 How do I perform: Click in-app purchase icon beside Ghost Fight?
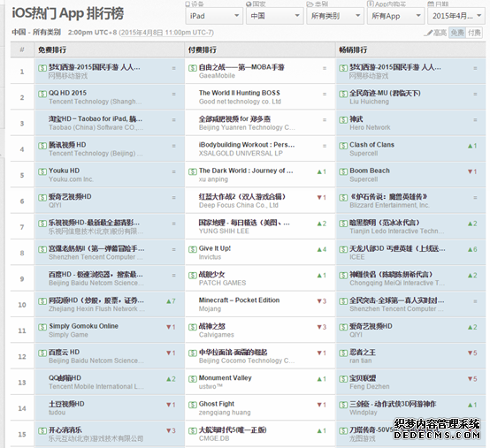[x=193, y=405]
